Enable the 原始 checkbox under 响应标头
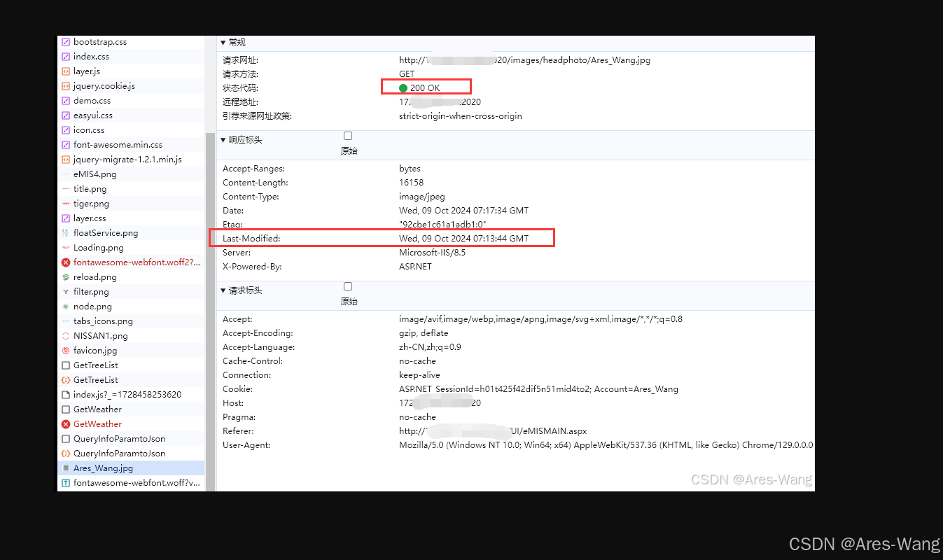The image size is (943, 560). (348, 135)
